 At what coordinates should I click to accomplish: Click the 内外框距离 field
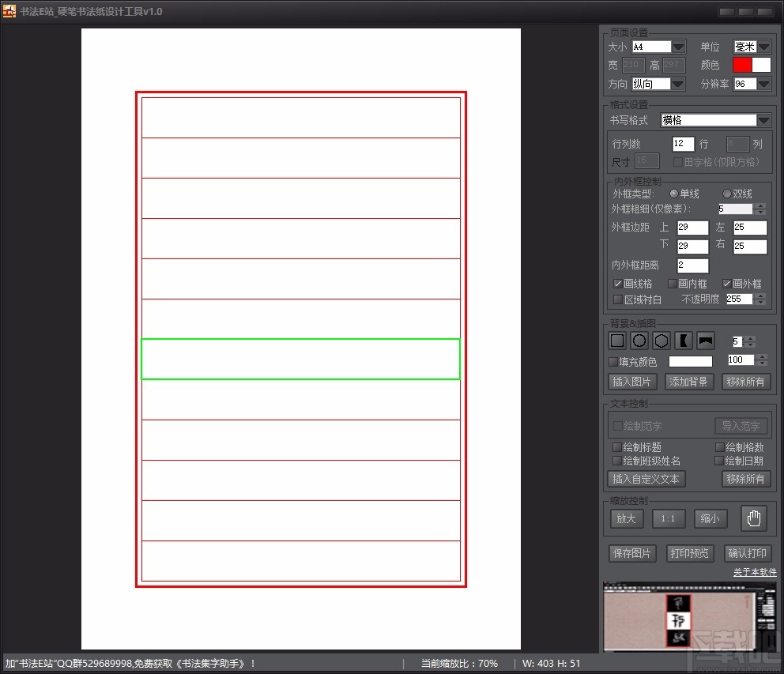tap(692, 265)
